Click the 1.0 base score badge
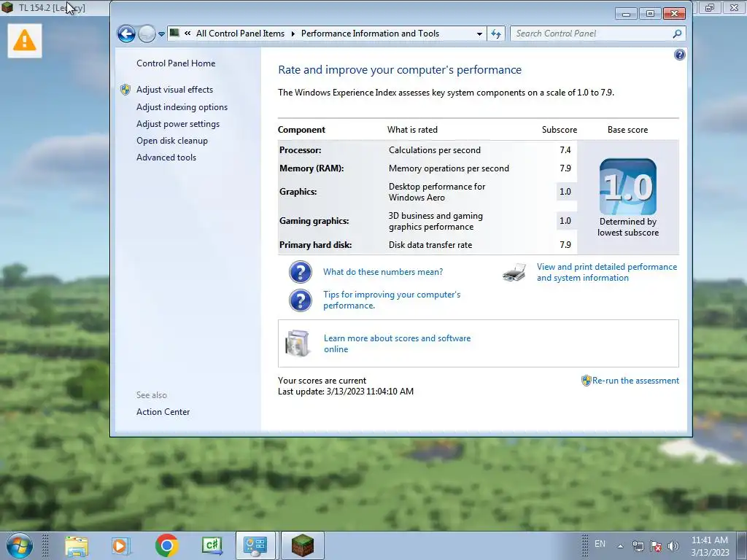This screenshot has width=747, height=560. 628,187
